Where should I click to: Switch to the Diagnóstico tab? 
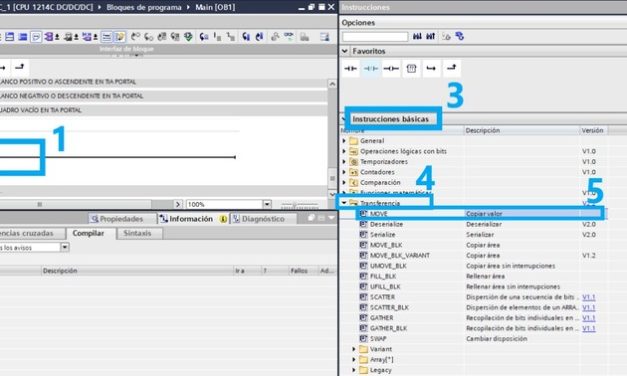coord(263,219)
